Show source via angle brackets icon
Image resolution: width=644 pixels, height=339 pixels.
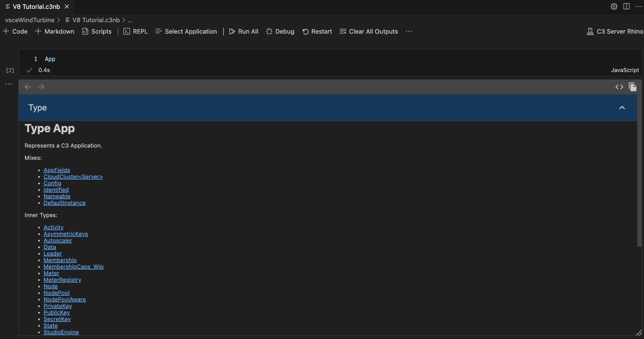tap(619, 87)
